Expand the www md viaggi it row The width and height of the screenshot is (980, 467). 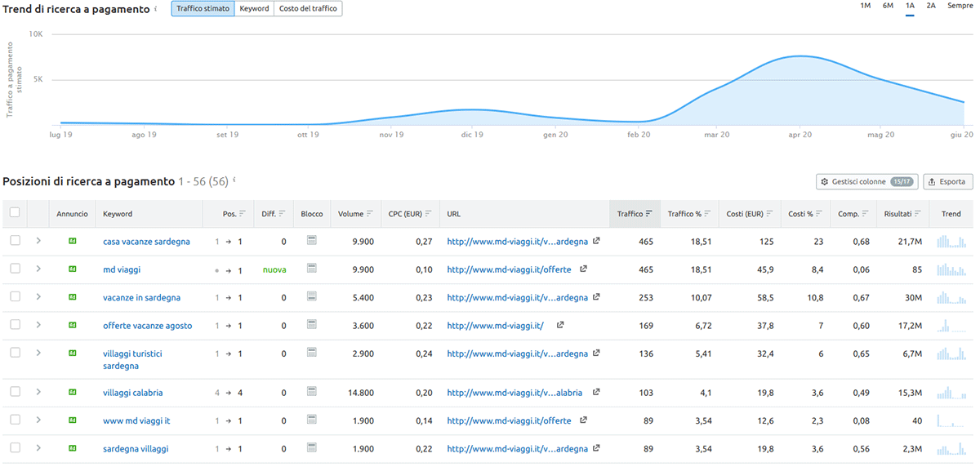tap(38, 420)
